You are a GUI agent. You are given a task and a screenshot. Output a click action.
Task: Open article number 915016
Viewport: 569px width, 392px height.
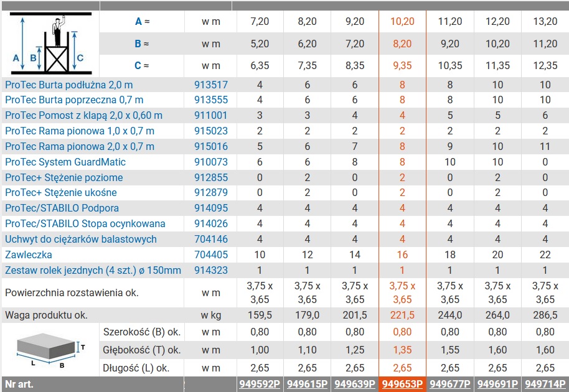tap(211, 146)
